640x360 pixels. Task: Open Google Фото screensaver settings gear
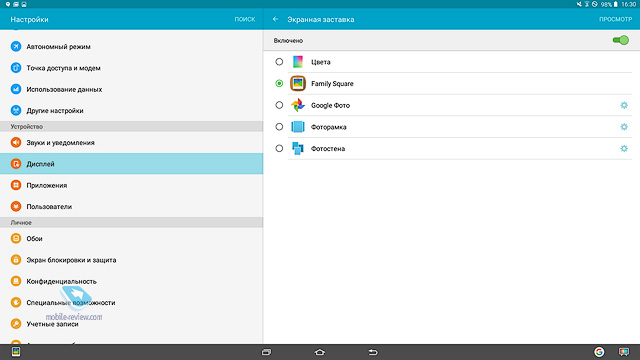[x=624, y=105]
